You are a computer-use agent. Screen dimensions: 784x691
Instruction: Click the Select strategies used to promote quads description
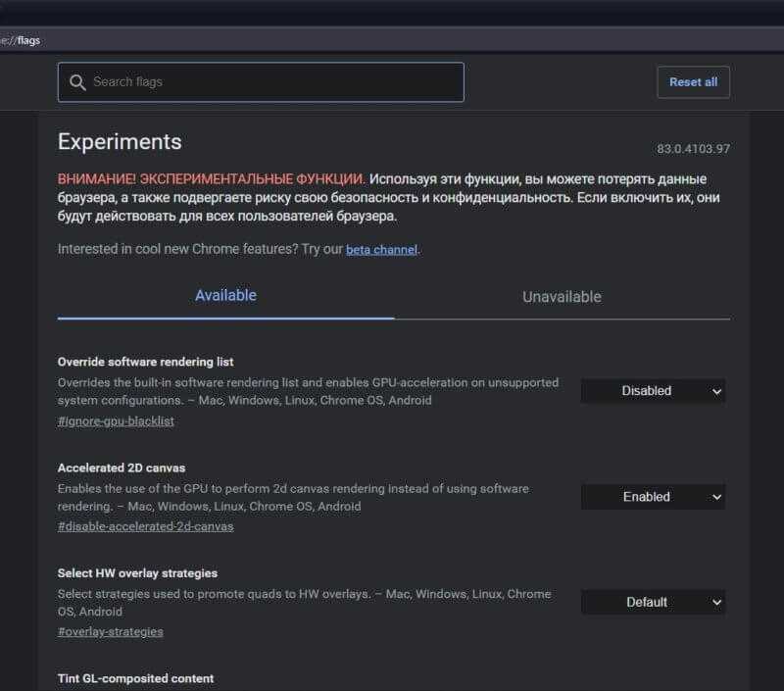[305, 603]
